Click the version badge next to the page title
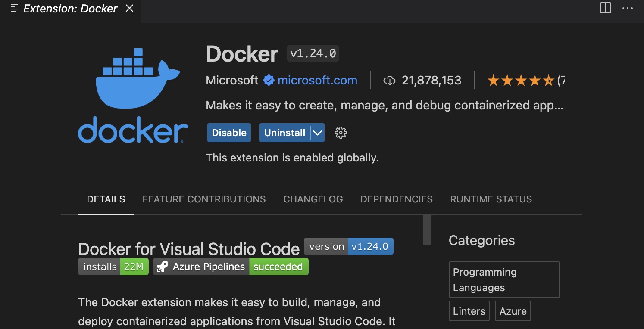The image size is (644, 329). pos(348,246)
